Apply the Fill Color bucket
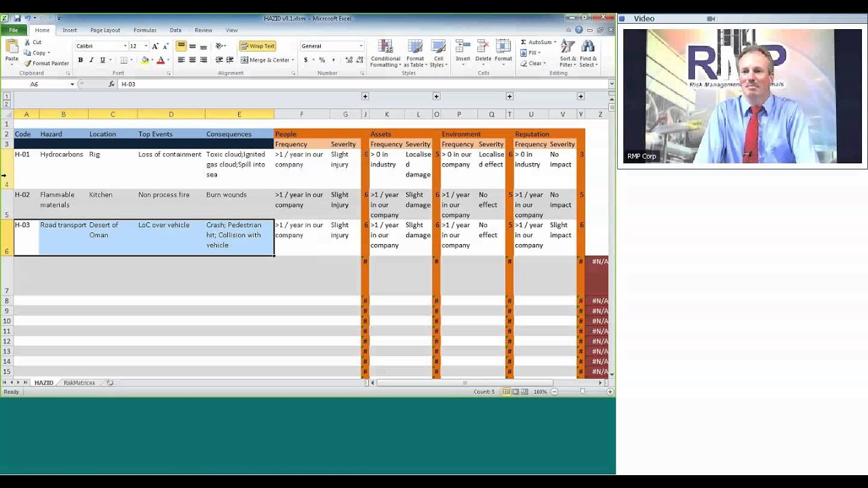The image size is (868, 488). tap(144, 60)
